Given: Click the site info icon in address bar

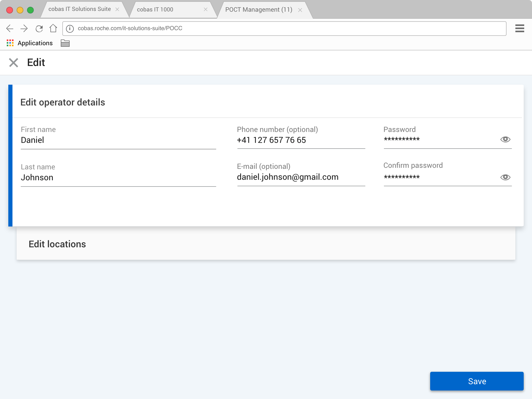Looking at the screenshot, I should tap(70, 29).
